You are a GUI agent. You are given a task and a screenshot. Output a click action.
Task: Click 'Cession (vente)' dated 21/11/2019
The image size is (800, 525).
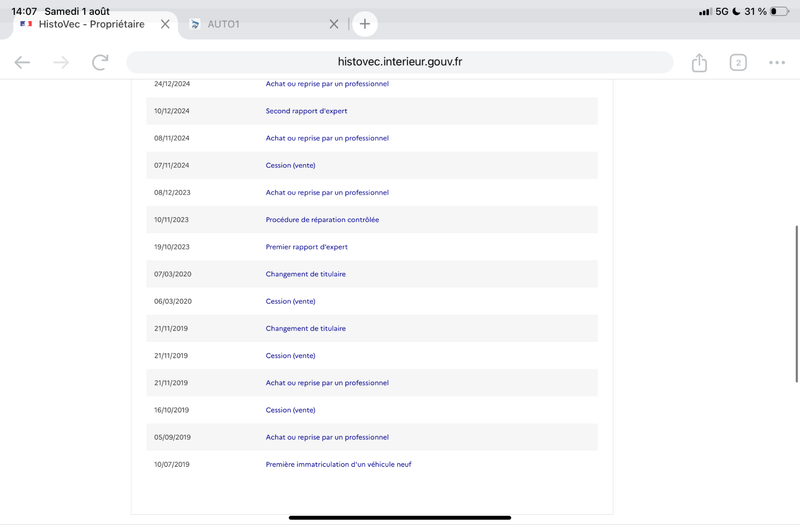tap(290, 356)
